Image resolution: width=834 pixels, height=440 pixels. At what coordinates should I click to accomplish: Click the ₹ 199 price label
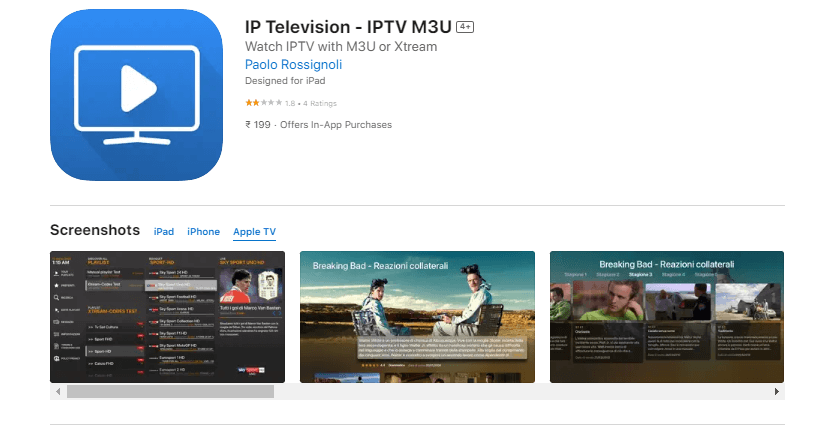pyautogui.click(x=258, y=124)
